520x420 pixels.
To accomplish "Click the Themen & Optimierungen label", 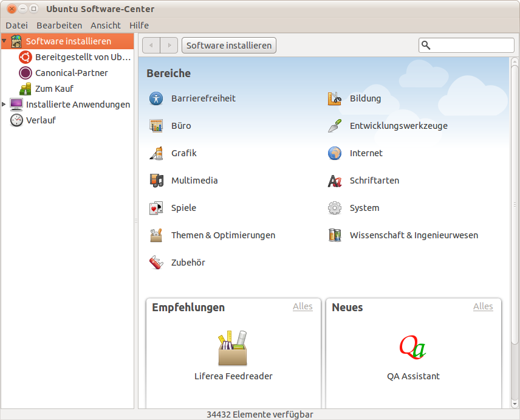I will [x=223, y=236].
